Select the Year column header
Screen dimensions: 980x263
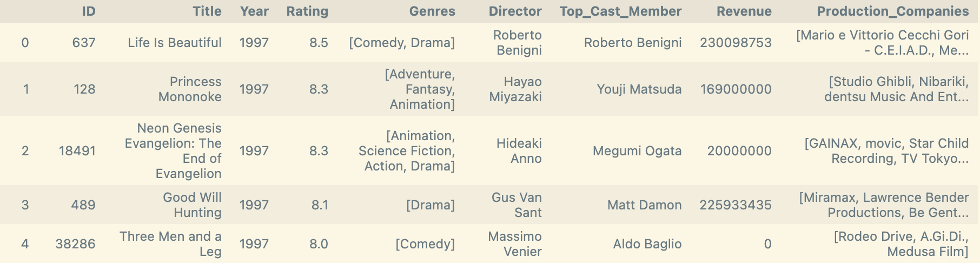click(254, 11)
